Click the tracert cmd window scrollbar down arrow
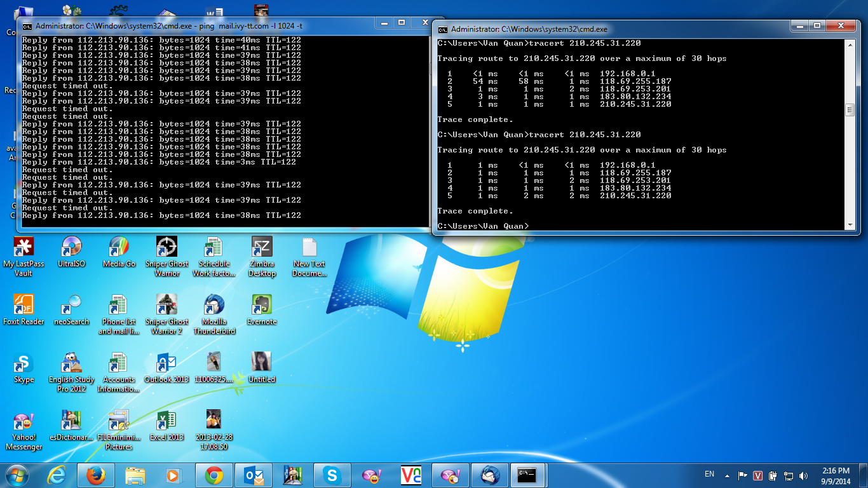The height and width of the screenshot is (488, 868). pos(850,225)
